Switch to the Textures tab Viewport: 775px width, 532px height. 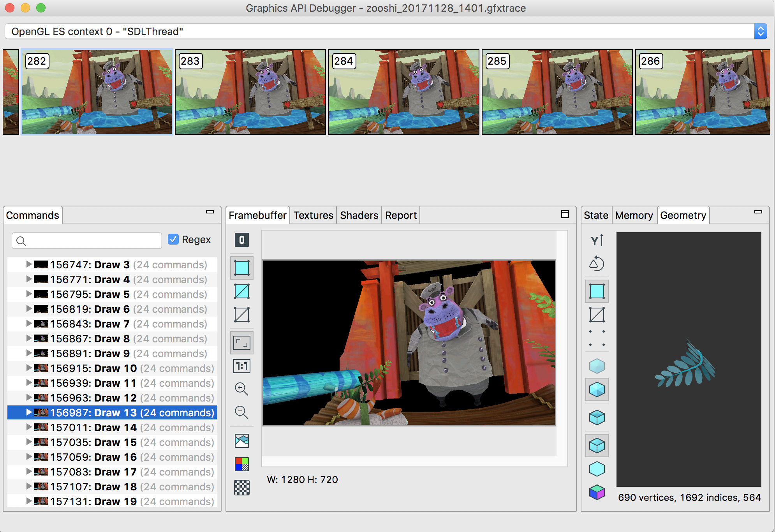(313, 215)
